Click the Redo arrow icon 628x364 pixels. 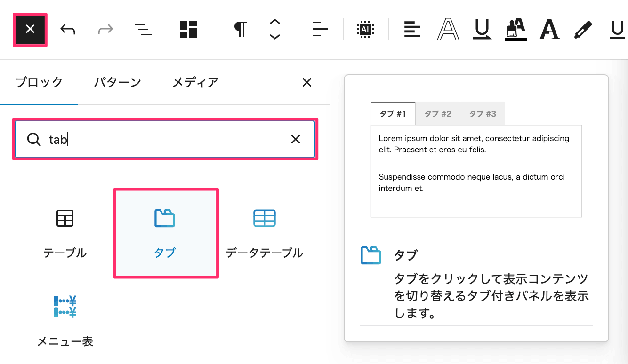105,30
